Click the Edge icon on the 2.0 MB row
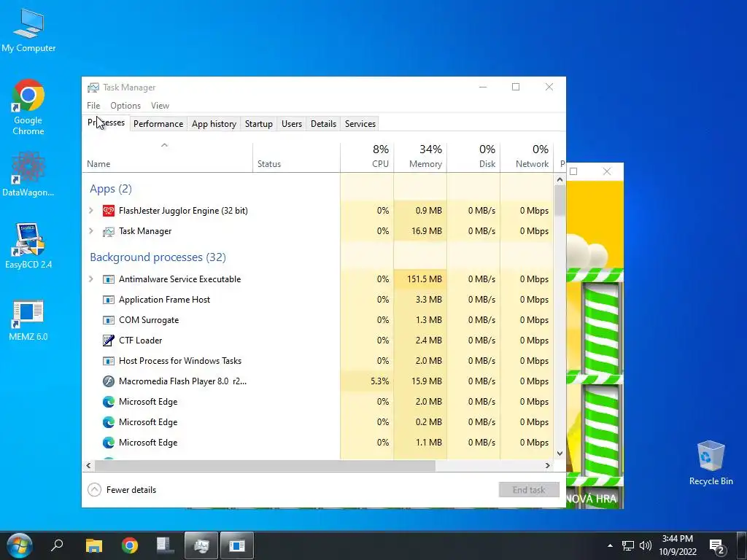This screenshot has width=747, height=560. 109,402
